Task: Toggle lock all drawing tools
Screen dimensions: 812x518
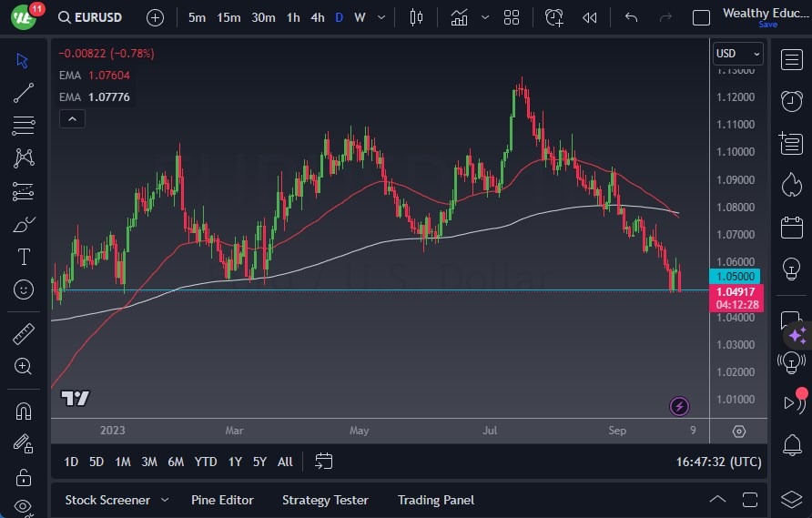Action: (24, 476)
